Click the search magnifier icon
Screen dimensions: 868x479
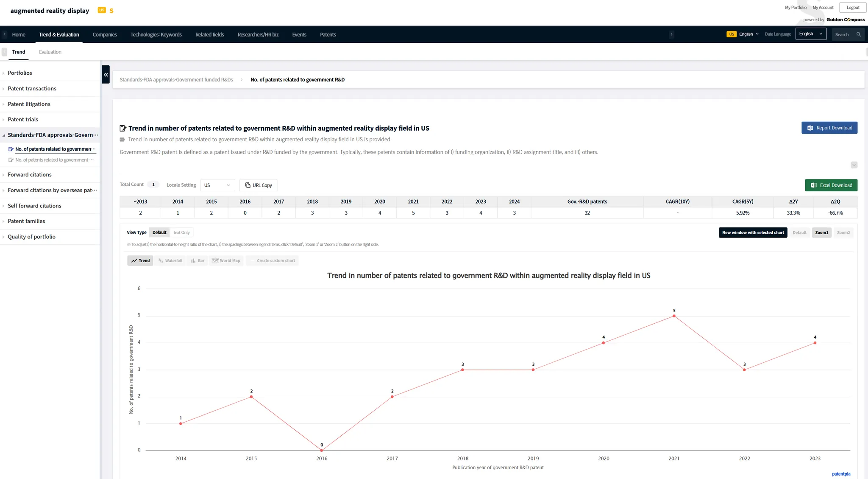pos(858,34)
